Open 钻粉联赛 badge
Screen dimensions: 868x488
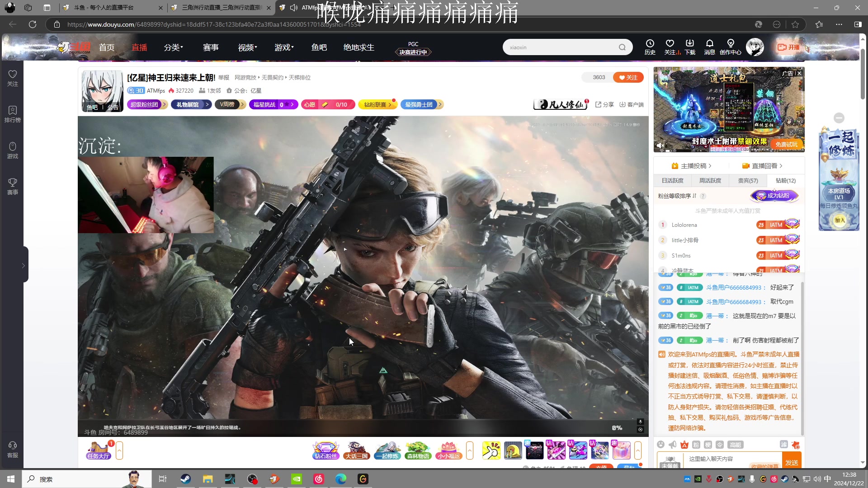pos(378,104)
